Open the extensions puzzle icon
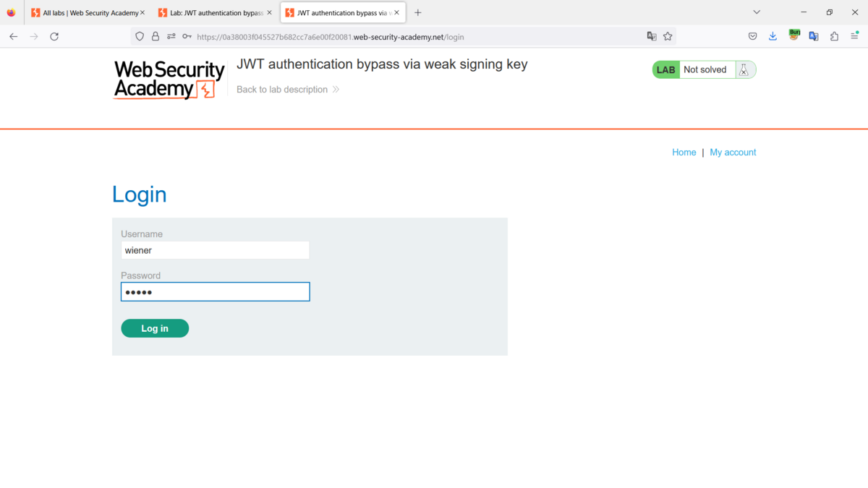Screen dimensions: 868x488 tap(834, 36)
